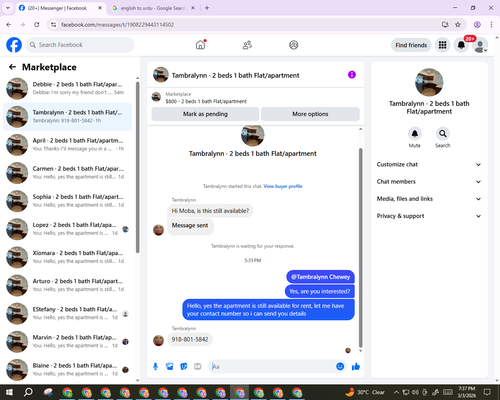The image size is (500, 400).
Task: Open Lopez's conversation in the list
Action: [67, 229]
